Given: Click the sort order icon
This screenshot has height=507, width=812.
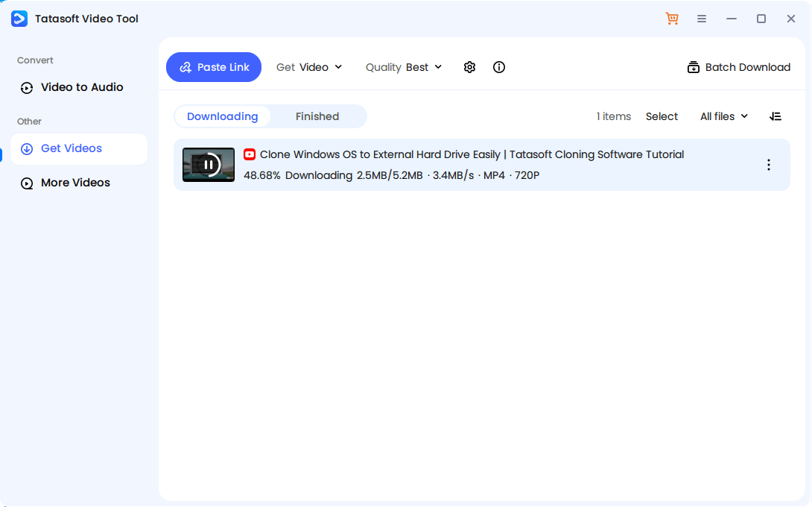Looking at the screenshot, I should click(775, 116).
